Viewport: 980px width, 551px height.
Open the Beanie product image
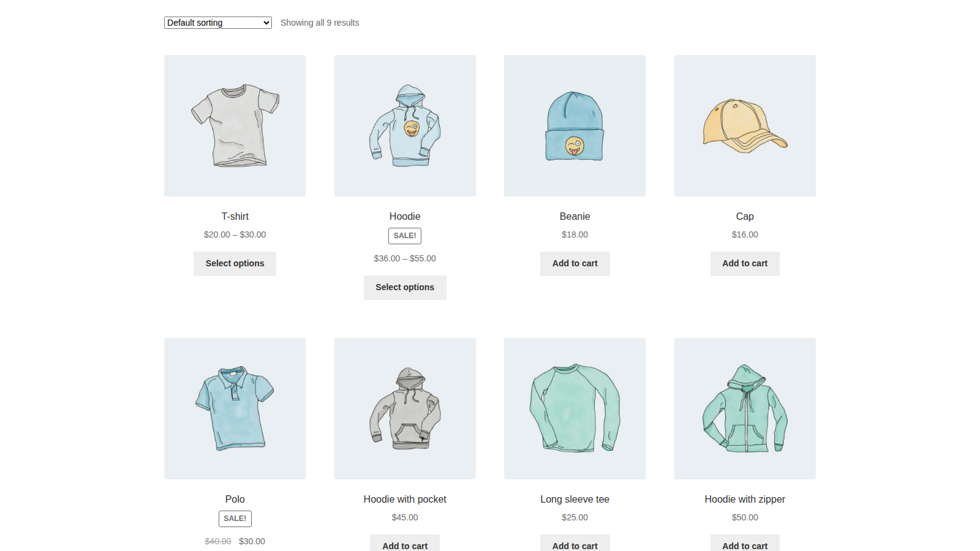(575, 126)
